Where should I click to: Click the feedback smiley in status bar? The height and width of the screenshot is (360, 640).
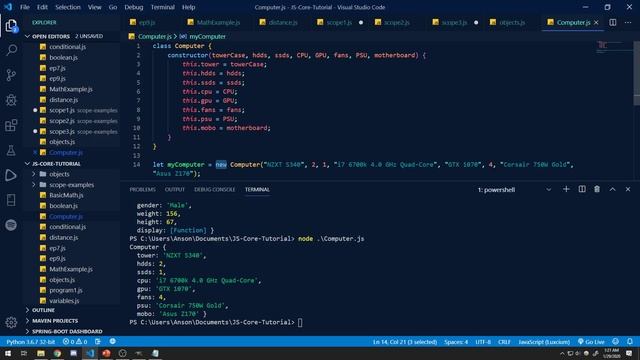(616, 342)
